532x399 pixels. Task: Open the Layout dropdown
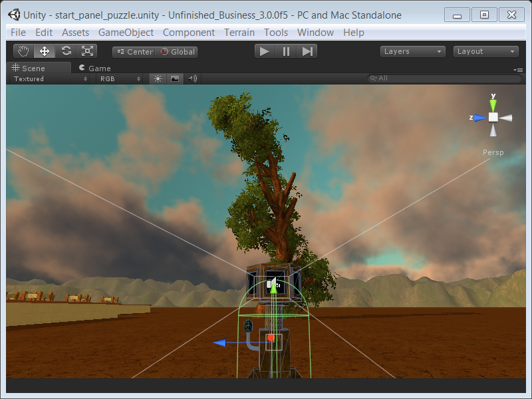pos(486,51)
